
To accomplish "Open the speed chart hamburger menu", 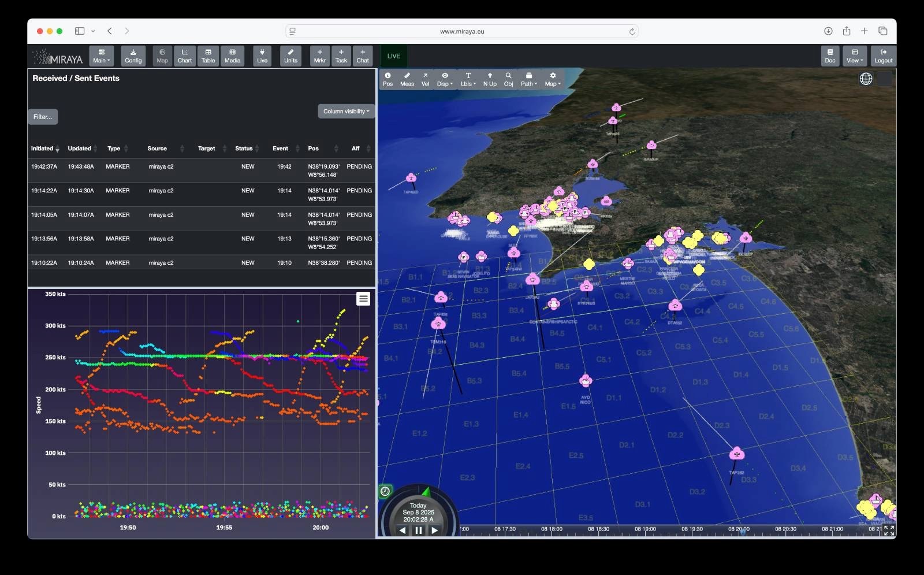I will [x=363, y=299].
